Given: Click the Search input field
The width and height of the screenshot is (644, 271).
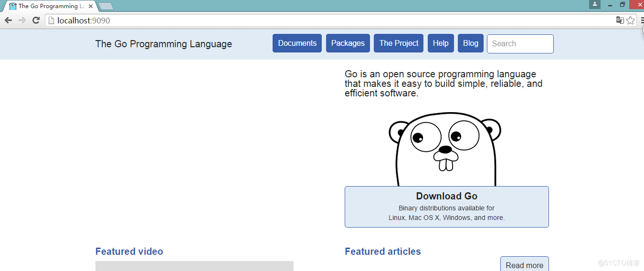Looking at the screenshot, I should point(520,44).
